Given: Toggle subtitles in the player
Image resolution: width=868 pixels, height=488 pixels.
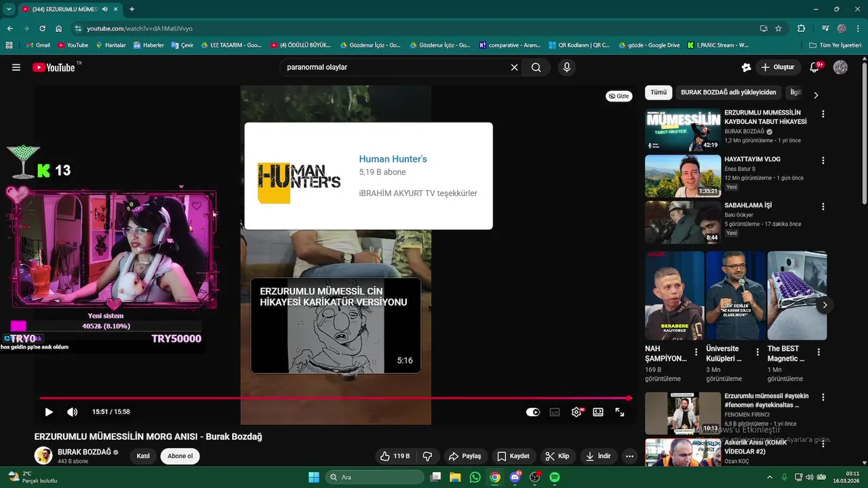Looking at the screenshot, I should (x=555, y=411).
